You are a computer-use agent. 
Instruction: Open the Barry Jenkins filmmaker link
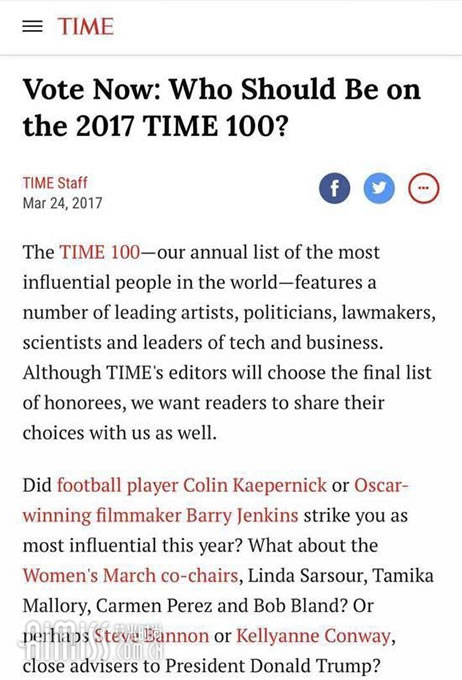(x=215, y=500)
